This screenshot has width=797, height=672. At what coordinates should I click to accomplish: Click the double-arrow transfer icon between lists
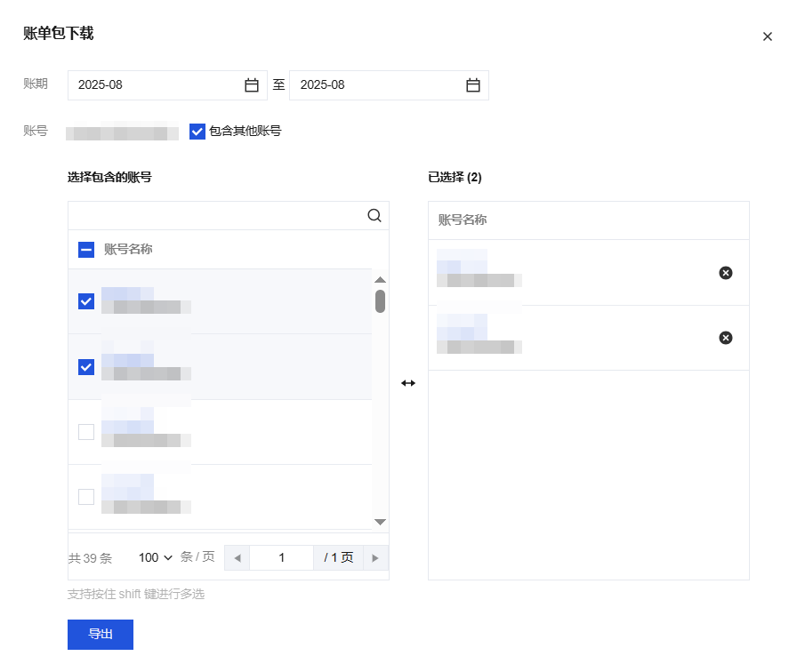(x=408, y=383)
